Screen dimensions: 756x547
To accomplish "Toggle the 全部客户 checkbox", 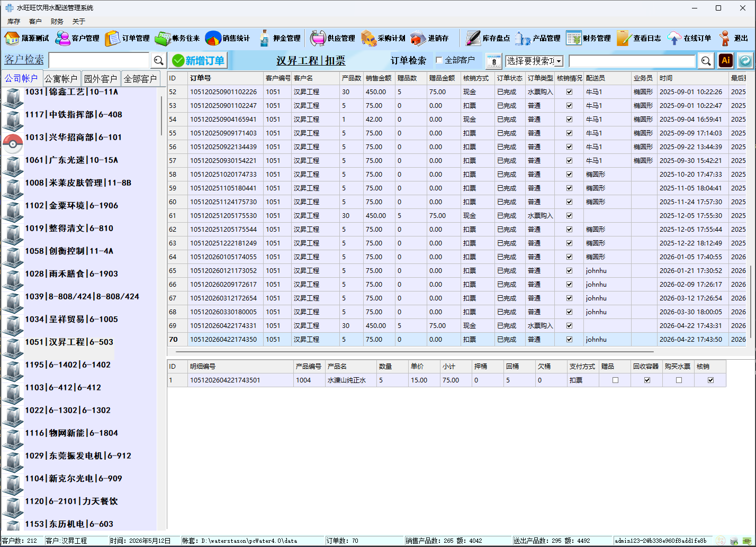I will [439, 60].
